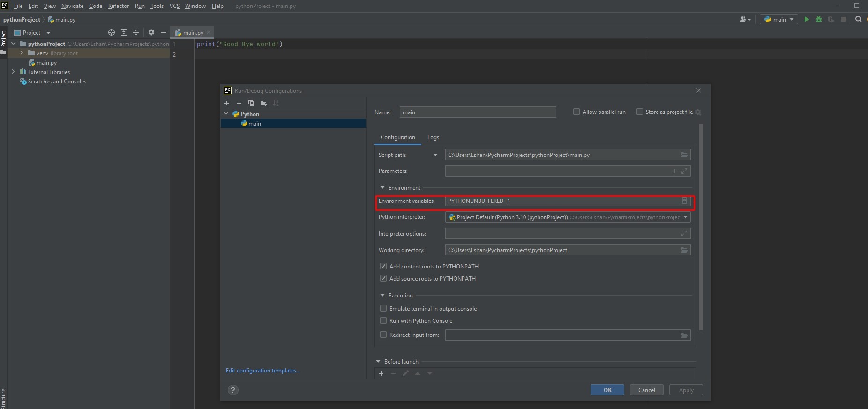Add a Before launch task
The image size is (868, 409).
tap(381, 373)
